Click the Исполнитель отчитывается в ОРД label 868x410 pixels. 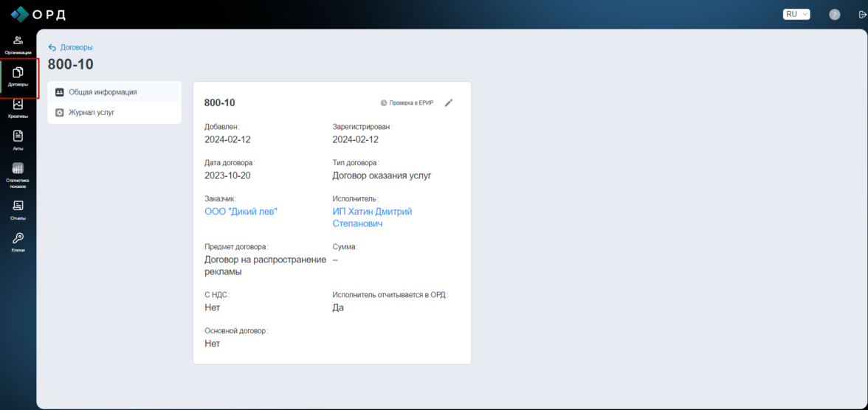tap(390, 295)
